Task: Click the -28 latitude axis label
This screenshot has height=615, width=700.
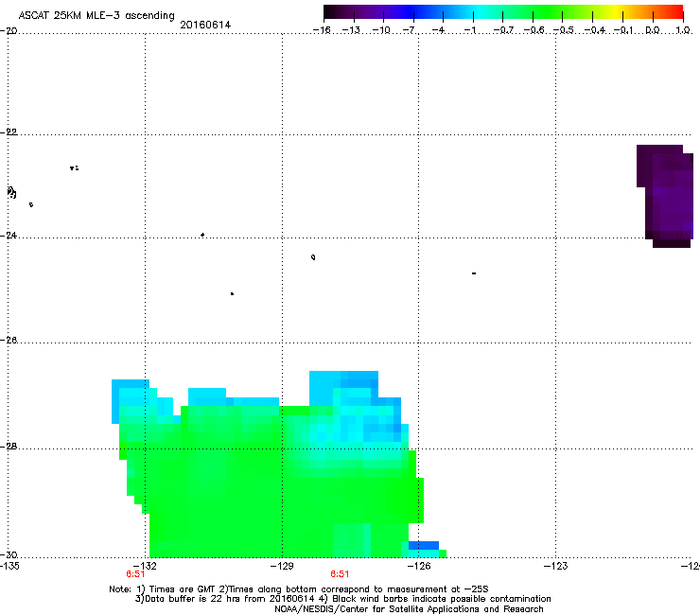Action: click(x=9, y=447)
